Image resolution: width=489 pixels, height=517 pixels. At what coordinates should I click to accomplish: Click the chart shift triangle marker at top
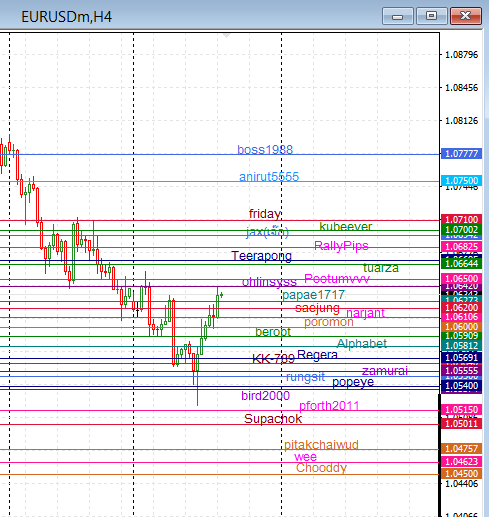pos(226,36)
